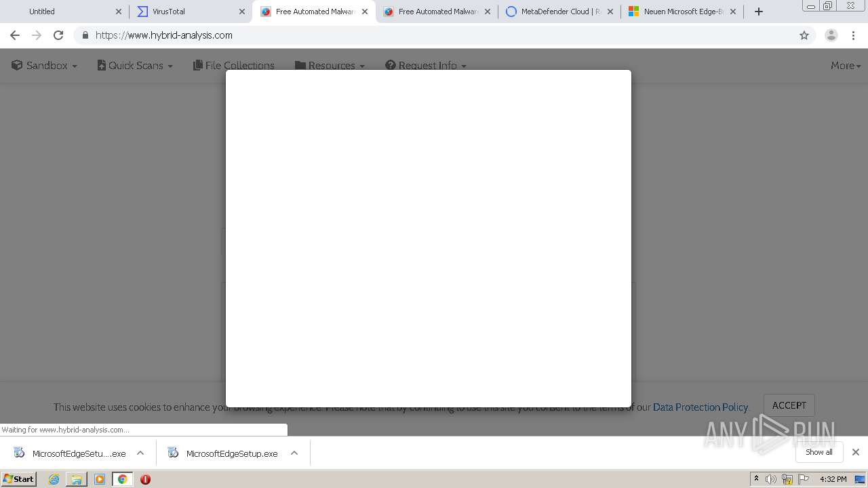Switch to the Untitled tab
The image size is (868, 488).
[64, 12]
